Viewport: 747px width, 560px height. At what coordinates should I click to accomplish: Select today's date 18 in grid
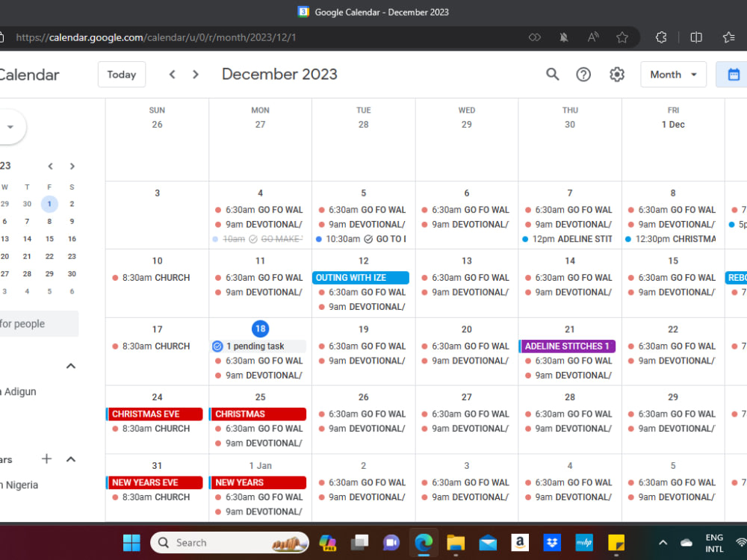point(260,329)
